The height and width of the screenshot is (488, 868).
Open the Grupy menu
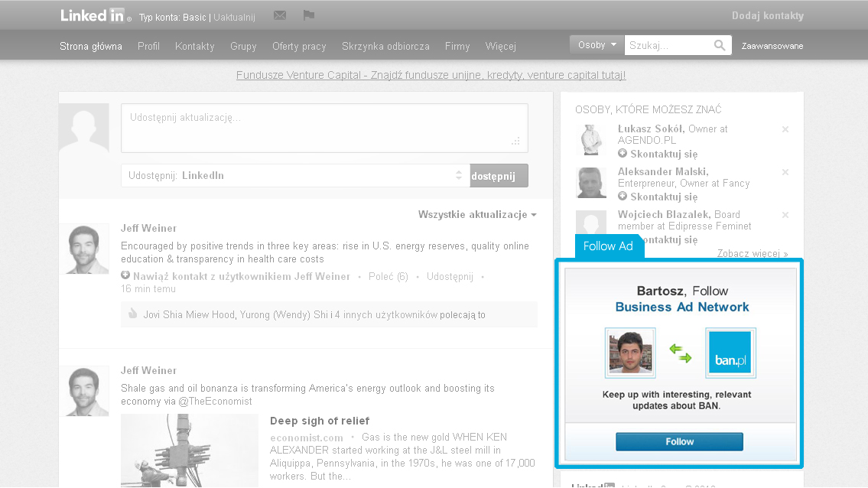tap(243, 46)
